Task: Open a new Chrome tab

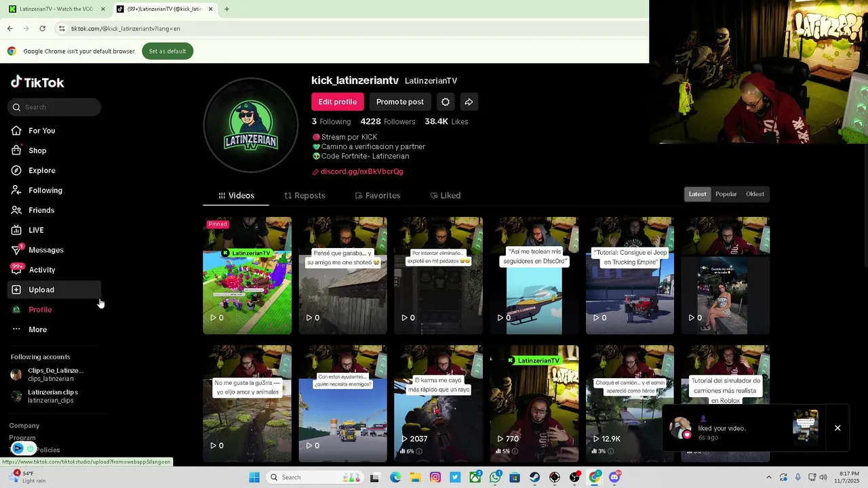Action: tap(226, 9)
